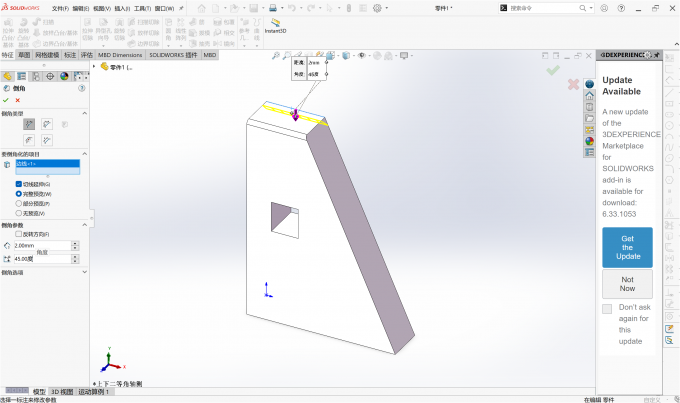Open the PropertyManager tab icon
Image resolution: width=680 pixels, height=403 pixels.
[x=21, y=76]
